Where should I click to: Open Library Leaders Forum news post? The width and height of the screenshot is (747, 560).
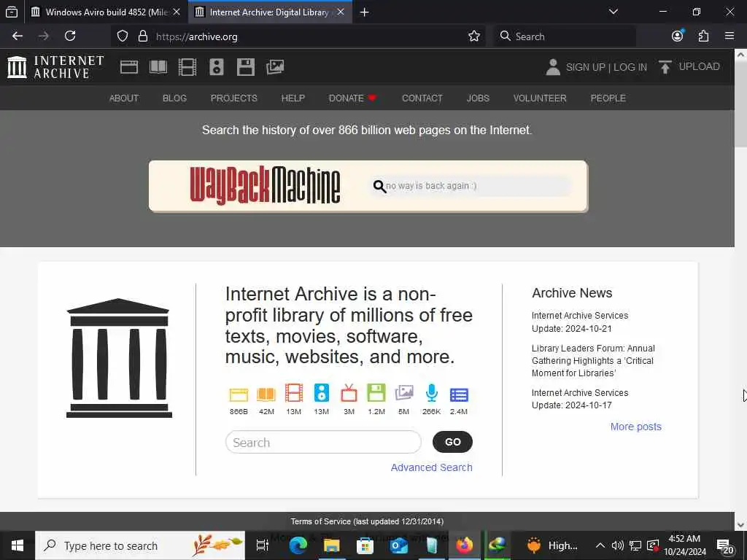[593, 360]
